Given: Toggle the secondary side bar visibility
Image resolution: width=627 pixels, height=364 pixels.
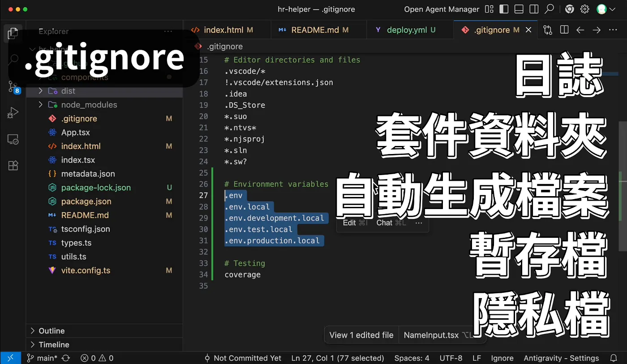Looking at the screenshot, I should pos(533,9).
